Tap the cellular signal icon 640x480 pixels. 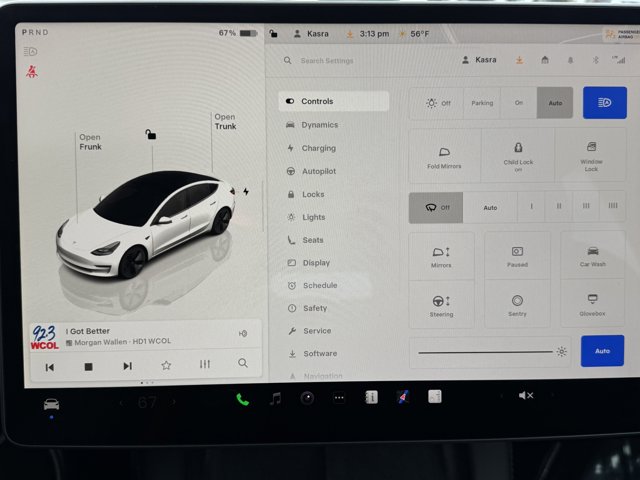pos(619,60)
